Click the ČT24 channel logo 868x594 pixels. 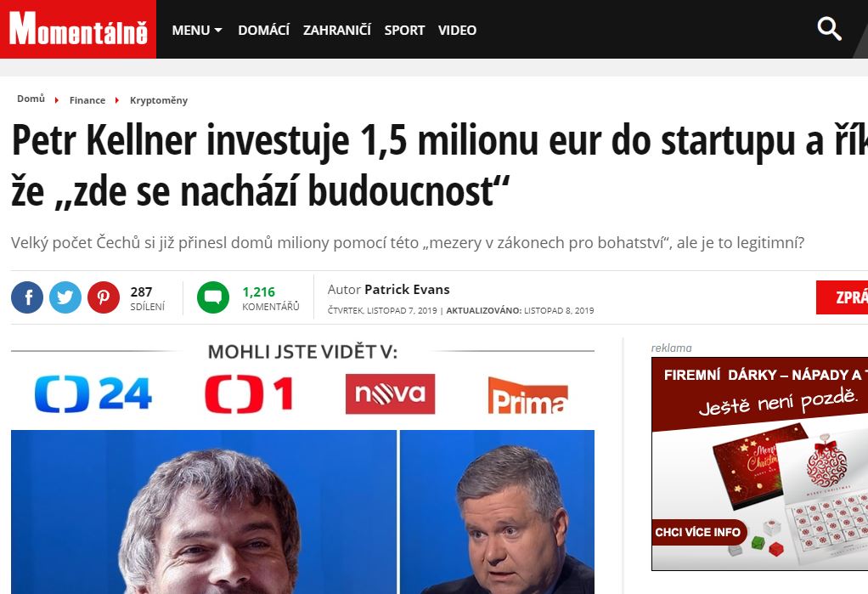click(x=93, y=394)
